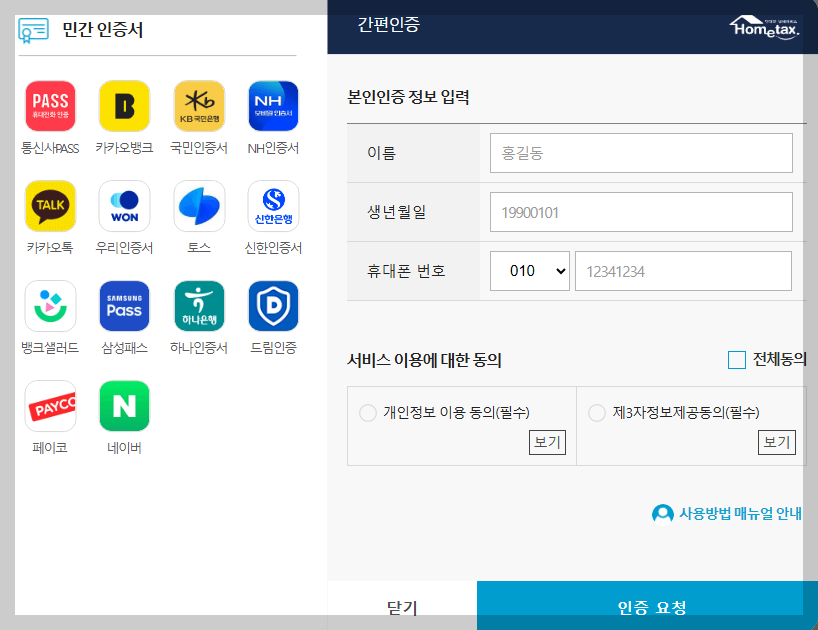Open the 사용방법 매뉴얼 안내 link
Screen dimensions: 818x630
[740, 514]
